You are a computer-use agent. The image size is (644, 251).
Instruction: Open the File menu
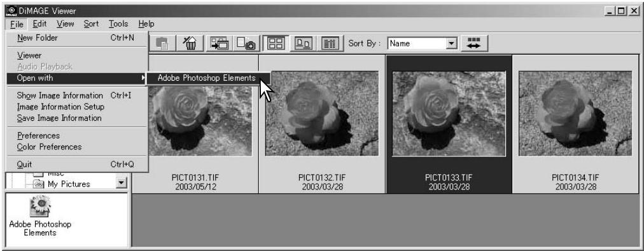click(x=17, y=24)
